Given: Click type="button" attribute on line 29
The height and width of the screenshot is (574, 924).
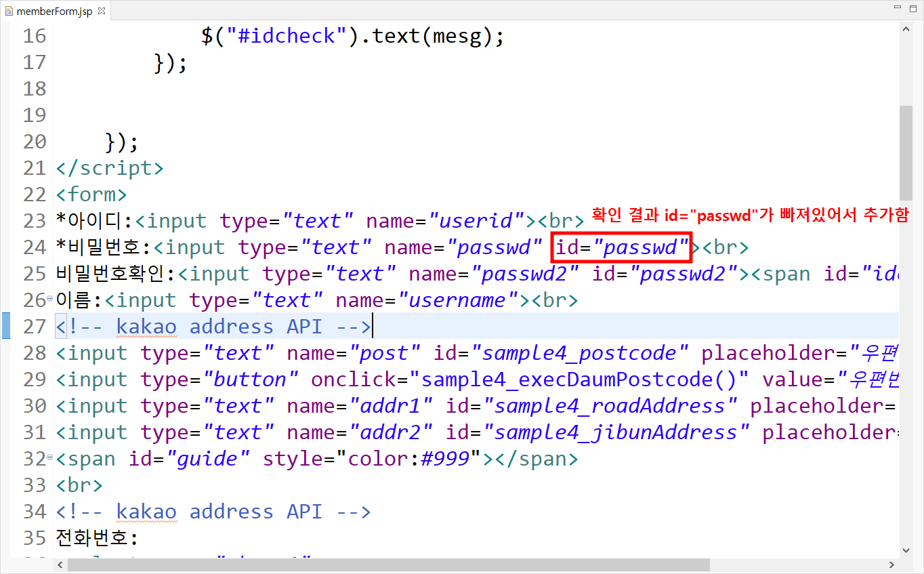Looking at the screenshot, I should tap(220, 380).
